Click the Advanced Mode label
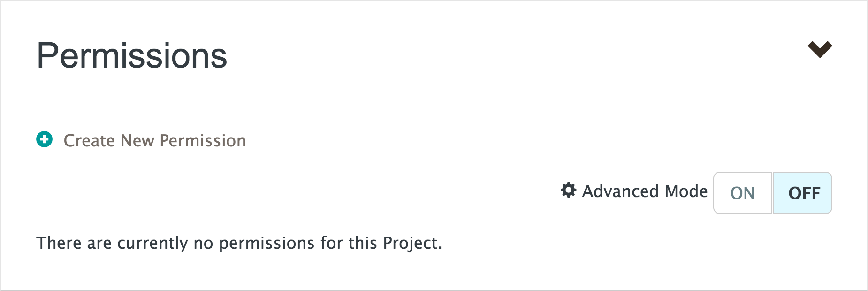This screenshot has width=868, height=291. (645, 191)
